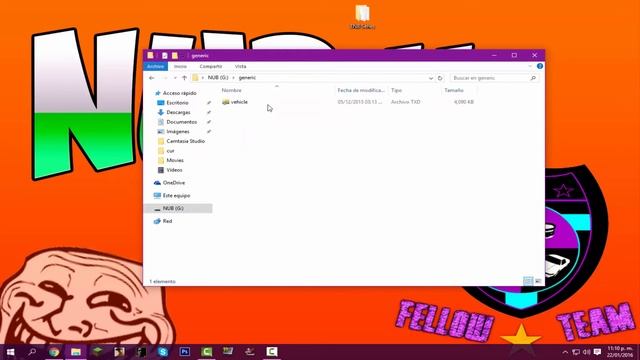Sort by Tamaño column header
The width and height of the screenshot is (640, 360).
pyautogui.click(x=454, y=90)
